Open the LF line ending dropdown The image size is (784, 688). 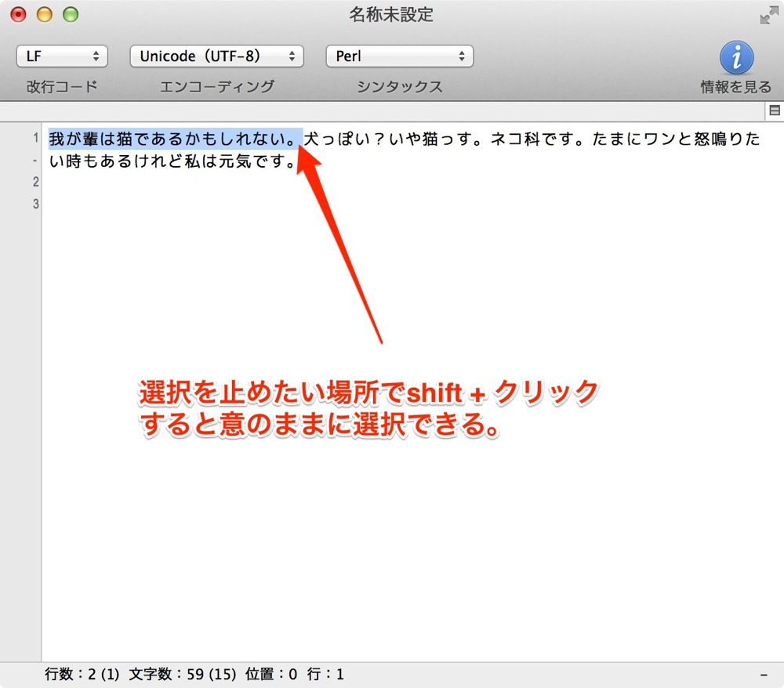[x=62, y=56]
